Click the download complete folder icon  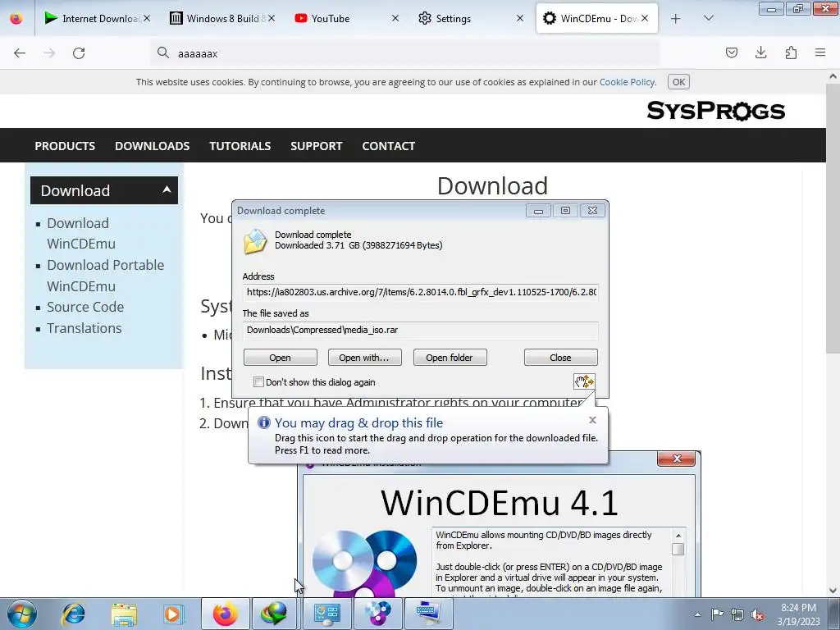tap(255, 241)
